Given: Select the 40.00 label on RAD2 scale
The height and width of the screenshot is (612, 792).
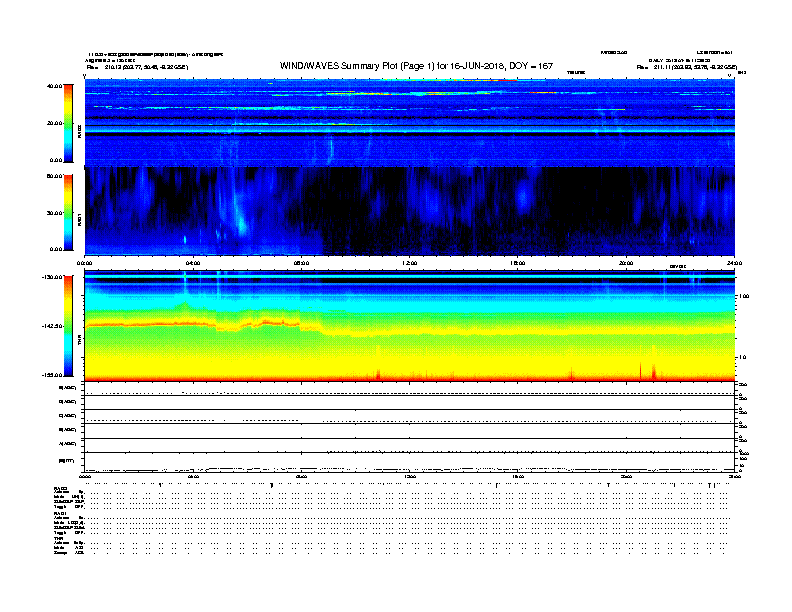Looking at the screenshot, I should pos(54,86).
